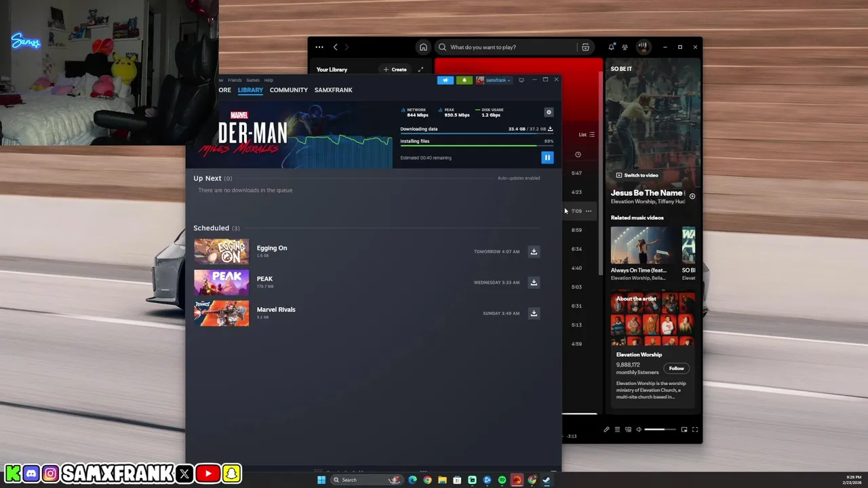The image size is (868, 488).
Task: Click download icon next to 37.2 GB
Action: click(550, 129)
